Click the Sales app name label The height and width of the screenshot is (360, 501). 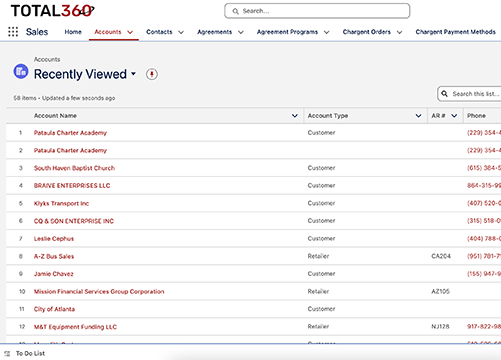37,32
